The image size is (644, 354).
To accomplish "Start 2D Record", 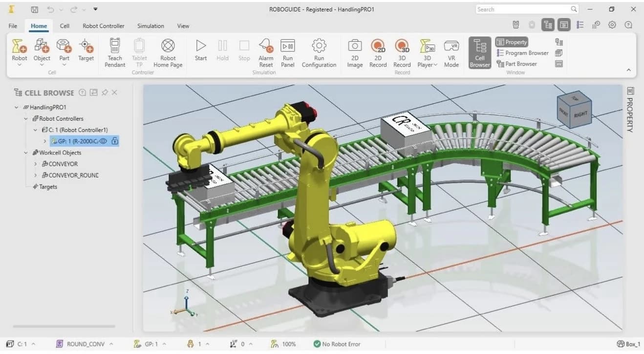I will point(378,53).
